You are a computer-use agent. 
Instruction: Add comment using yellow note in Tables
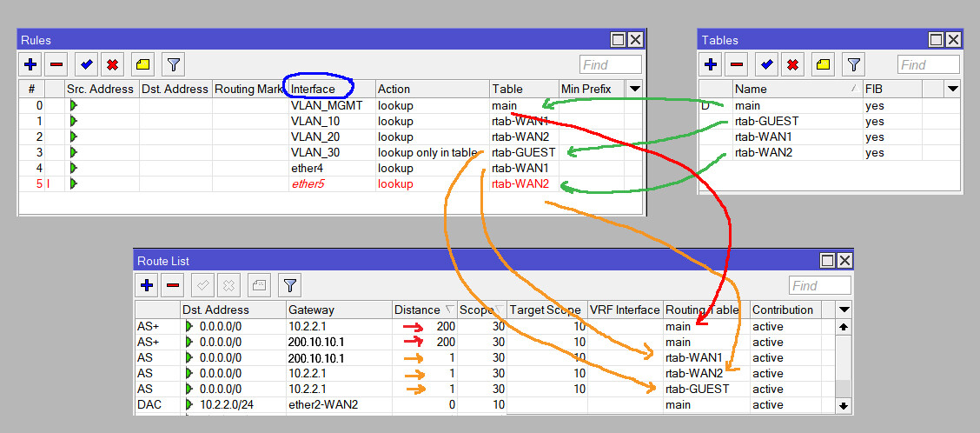(x=823, y=64)
